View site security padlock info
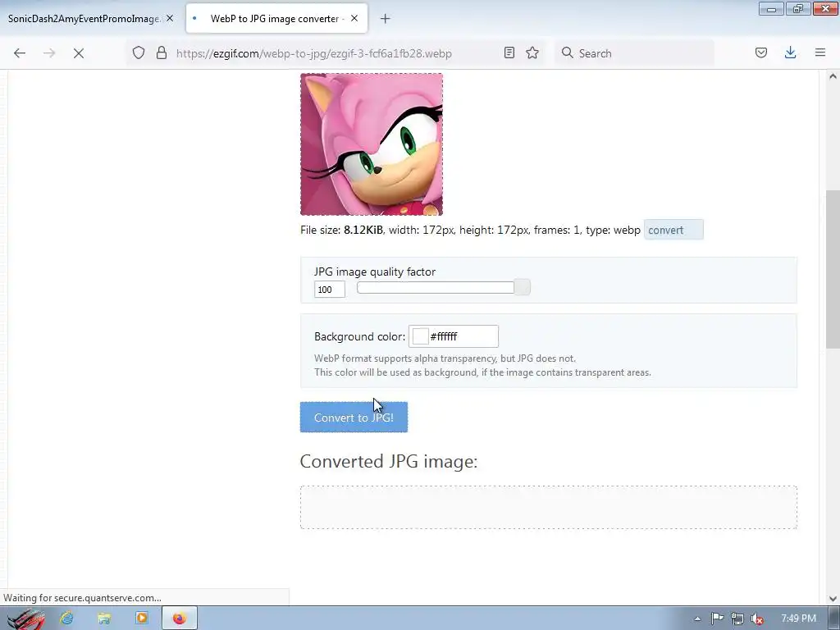 pos(162,53)
